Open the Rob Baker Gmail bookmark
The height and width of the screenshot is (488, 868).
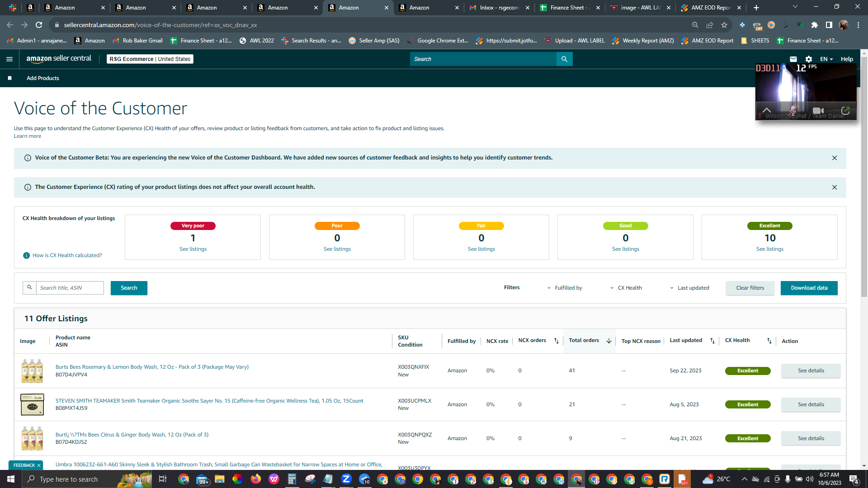point(137,41)
